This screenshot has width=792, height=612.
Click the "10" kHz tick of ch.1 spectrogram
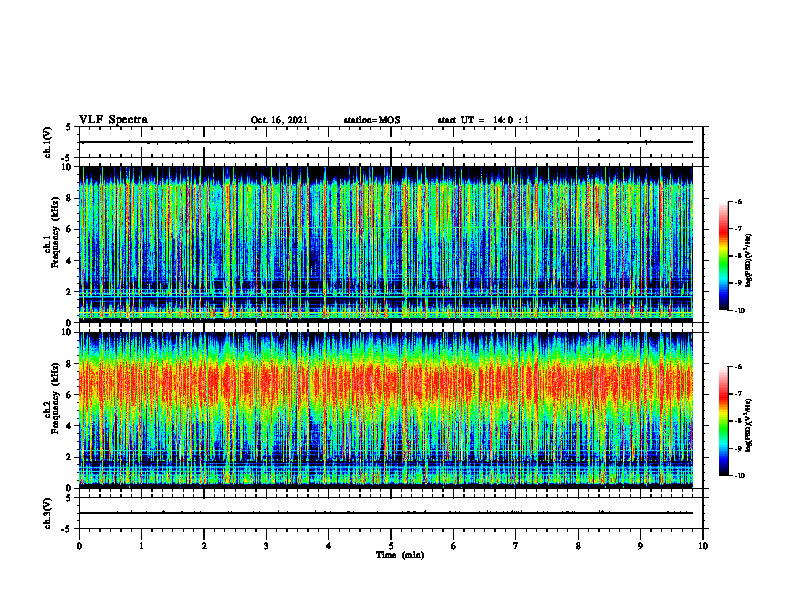69,167
